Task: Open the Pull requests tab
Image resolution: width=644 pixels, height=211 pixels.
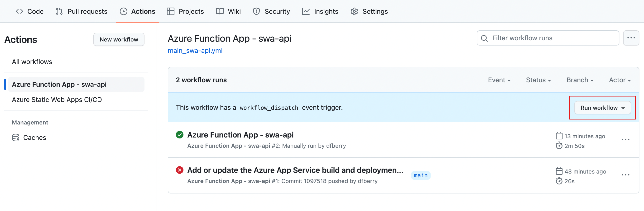Action: [x=82, y=11]
